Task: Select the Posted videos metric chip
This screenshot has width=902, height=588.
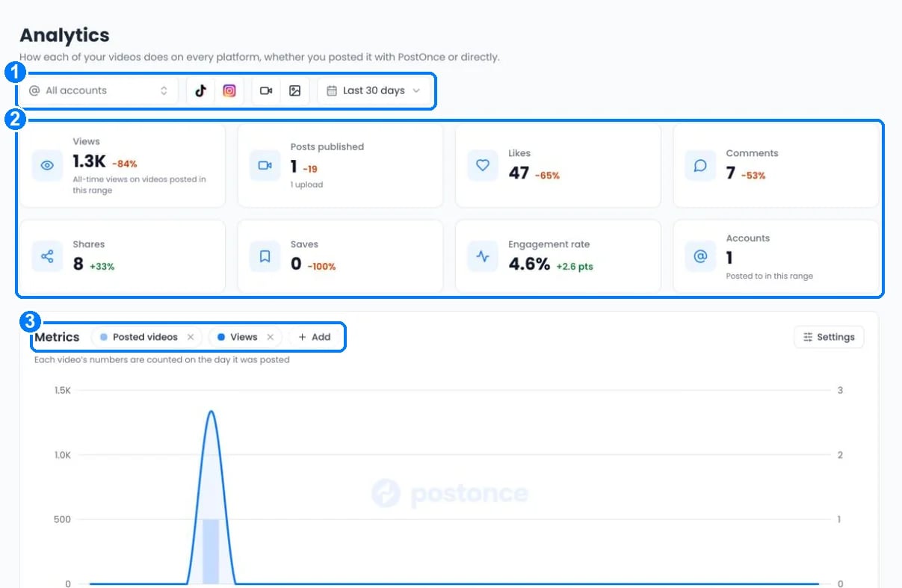Action: [146, 337]
